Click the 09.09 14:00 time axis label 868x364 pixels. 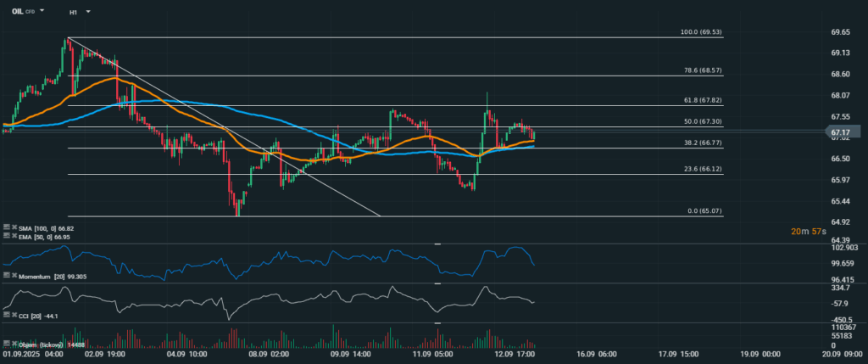pyautogui.click(x=348, y=357)
